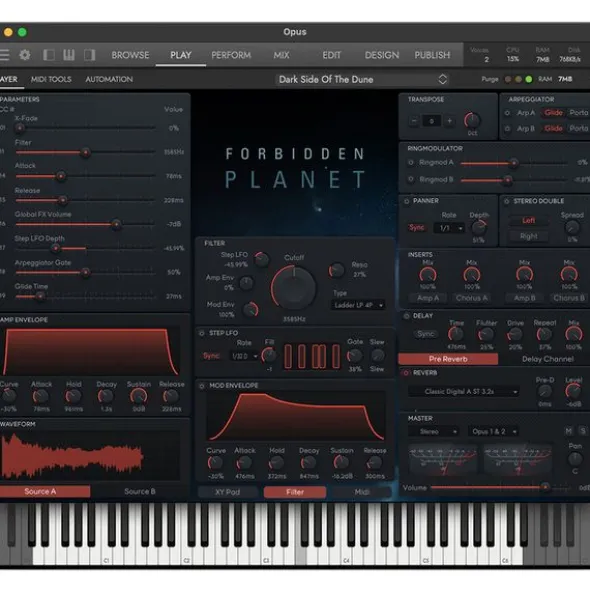Click the Step LFO Gate knob

[x=354, y=356]
